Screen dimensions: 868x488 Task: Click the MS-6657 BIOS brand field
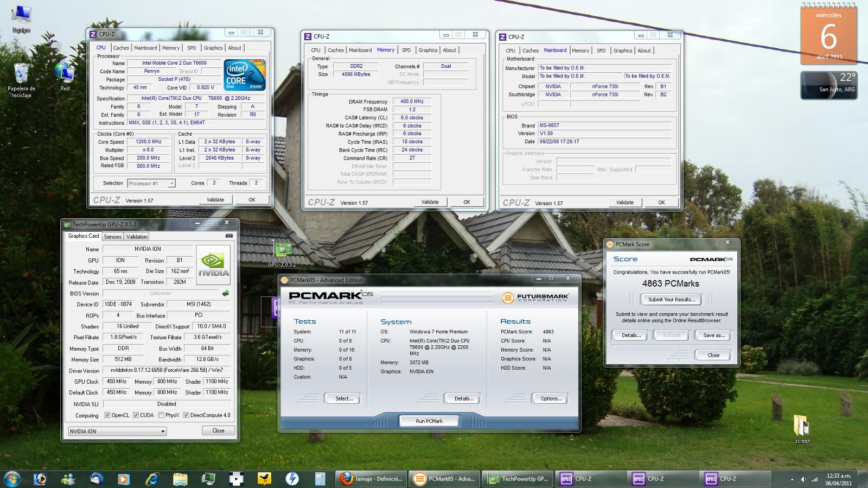point(604,125)
